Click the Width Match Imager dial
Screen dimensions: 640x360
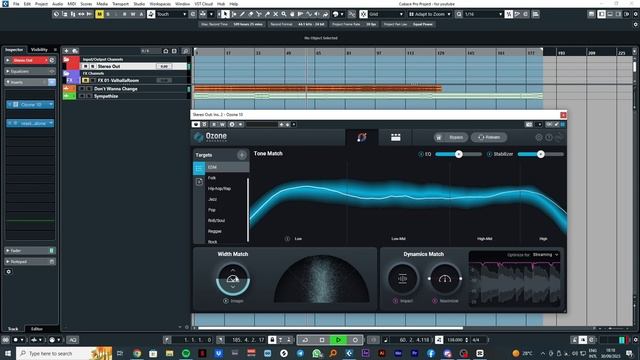(x=233, y=279)
